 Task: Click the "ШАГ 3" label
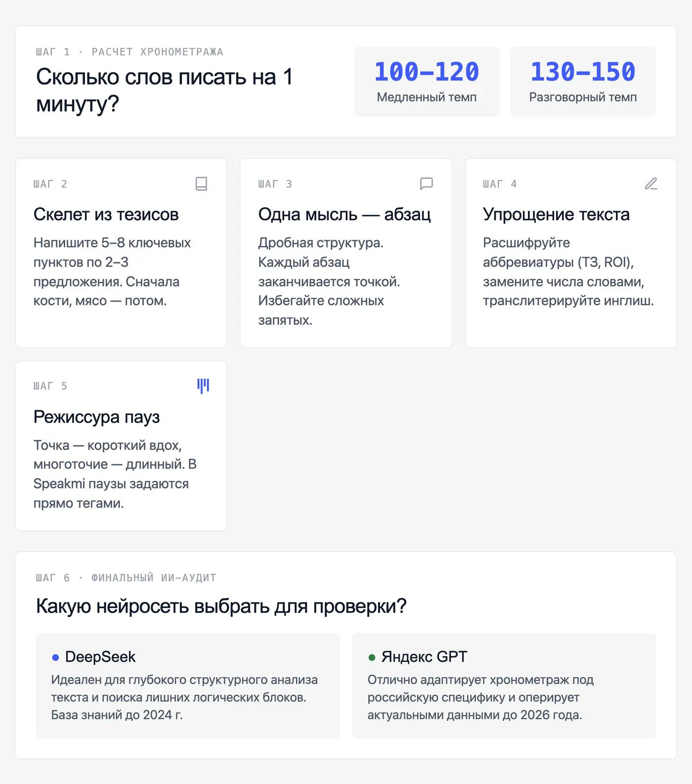coord(275,184)
